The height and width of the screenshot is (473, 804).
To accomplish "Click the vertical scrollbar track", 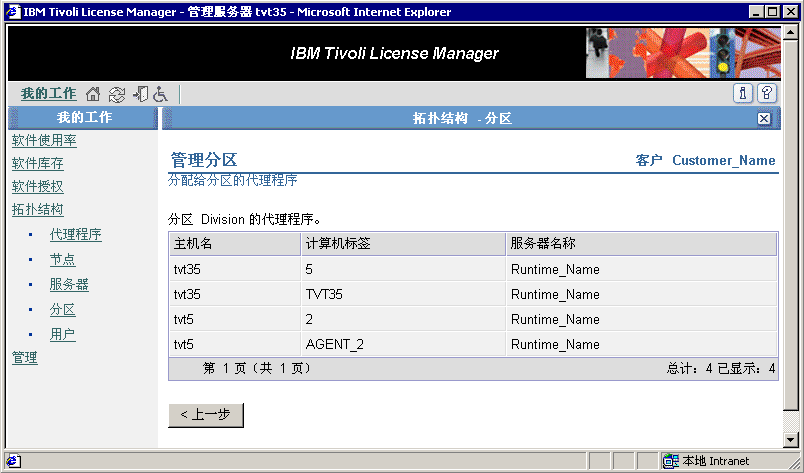I will tap(791, 421).
